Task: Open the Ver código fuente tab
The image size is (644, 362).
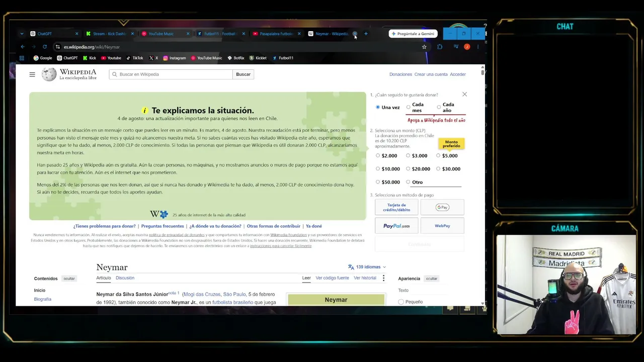Action: pyautogui.click(x=332, y=278)
